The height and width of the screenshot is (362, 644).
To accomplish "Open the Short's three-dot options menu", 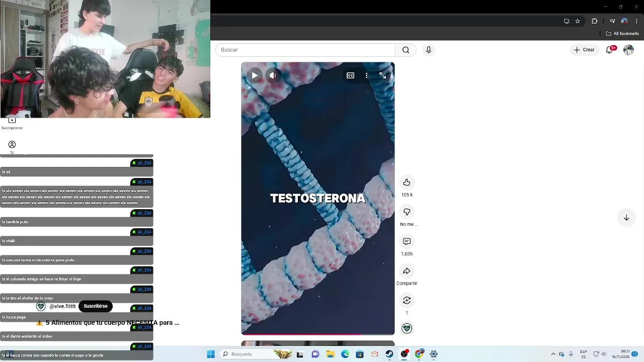I will click(x=366, y=75).
